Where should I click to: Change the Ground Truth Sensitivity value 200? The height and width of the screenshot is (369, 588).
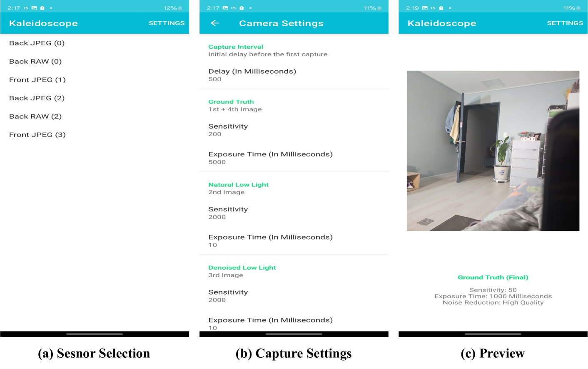pyautogui.click(x=228, y=130)
